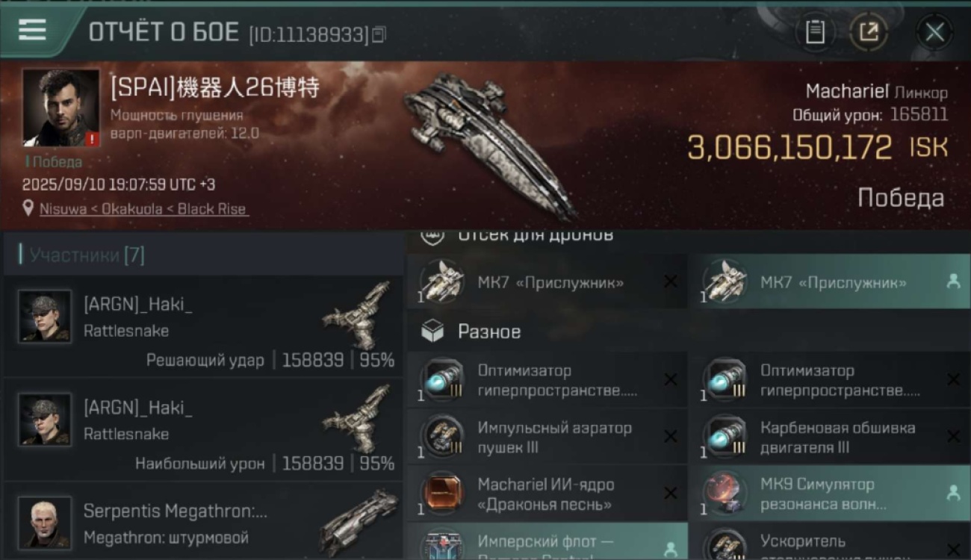971x560 pixels.
Task: Select Machariel ИИ-ядро «Драконья песнь» item
Action: click(x=547, y=494)
